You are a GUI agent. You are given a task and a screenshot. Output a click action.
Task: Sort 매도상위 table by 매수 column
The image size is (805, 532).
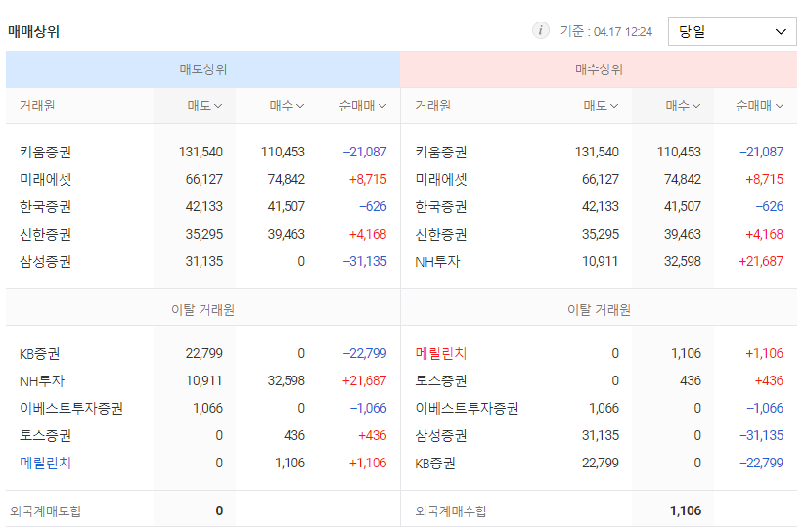coord(287,106)
